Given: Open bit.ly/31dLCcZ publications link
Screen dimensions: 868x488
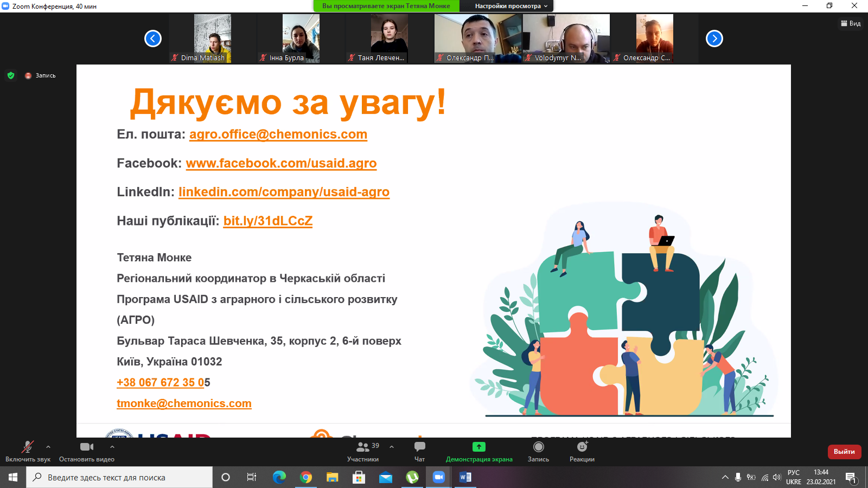Looking at the screenshot, I should coord(268,221).
